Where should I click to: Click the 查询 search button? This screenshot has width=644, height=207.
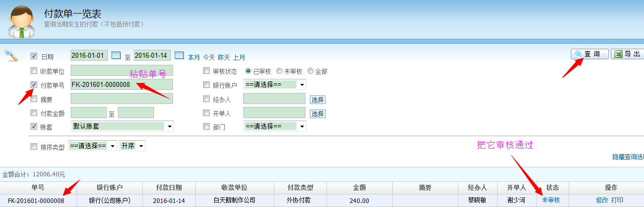click(590, 54)
